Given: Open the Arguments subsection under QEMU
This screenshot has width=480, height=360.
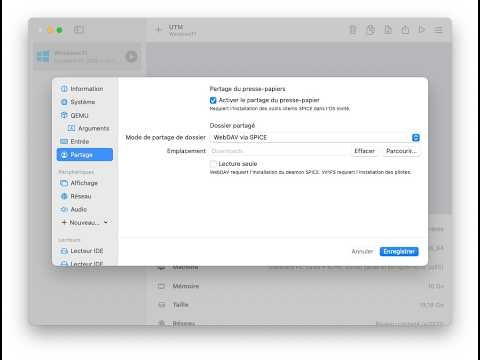Looking at the screenshot, I should point(89,128).
